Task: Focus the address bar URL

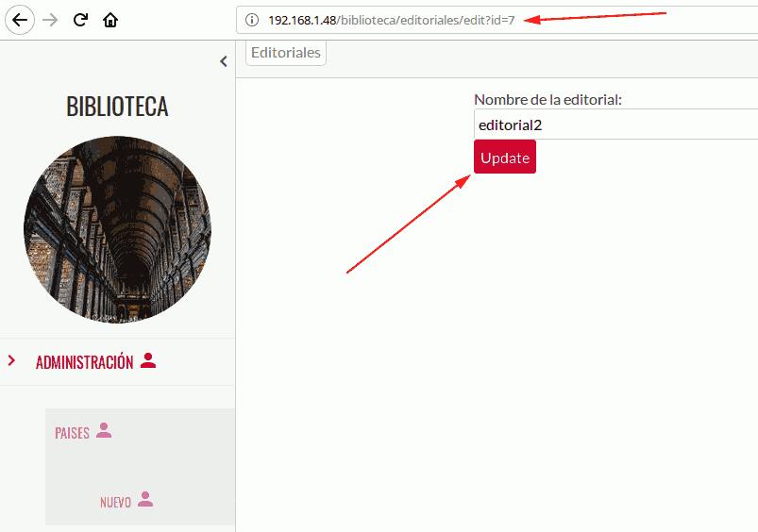Action: tap(391, 20)
